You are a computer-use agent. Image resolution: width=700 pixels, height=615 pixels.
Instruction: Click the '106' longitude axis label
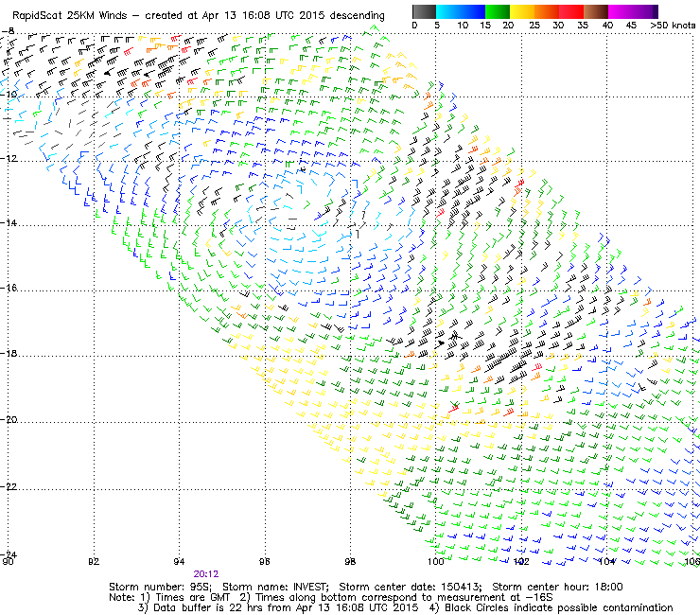(692, 561)
